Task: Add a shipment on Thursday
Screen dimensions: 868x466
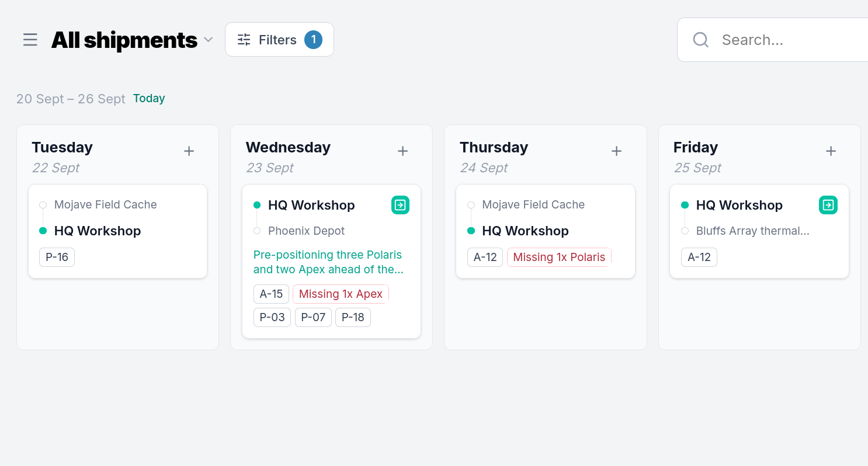Action: [x=616, y=151]
